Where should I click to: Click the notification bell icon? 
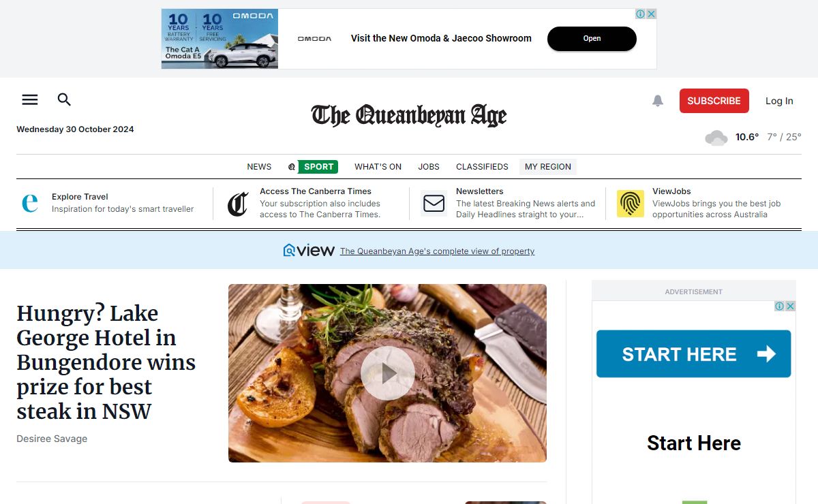point(658,101)
